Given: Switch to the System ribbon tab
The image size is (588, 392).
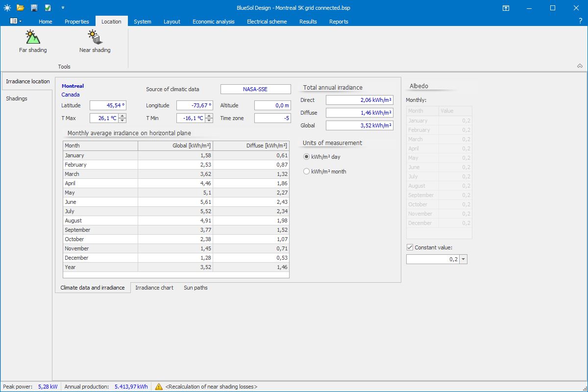Looking at the screenshot, I should [143, 22].
